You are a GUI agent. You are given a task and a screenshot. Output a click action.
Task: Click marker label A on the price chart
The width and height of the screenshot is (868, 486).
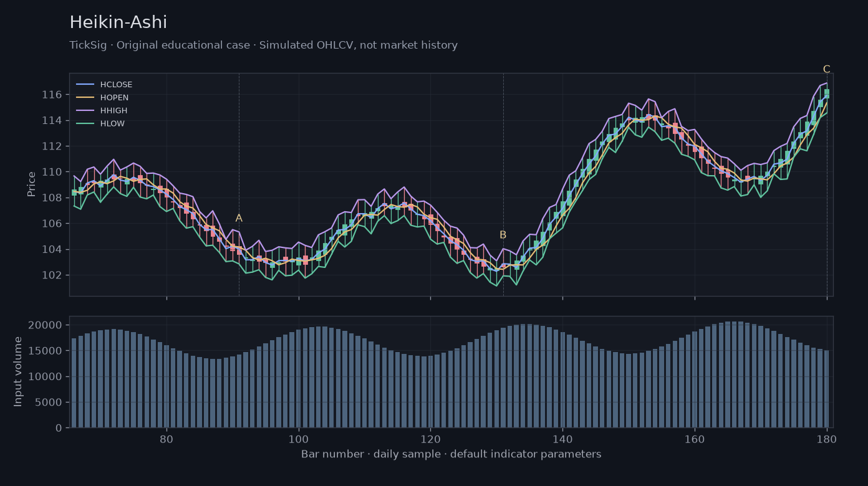[239, 218]
